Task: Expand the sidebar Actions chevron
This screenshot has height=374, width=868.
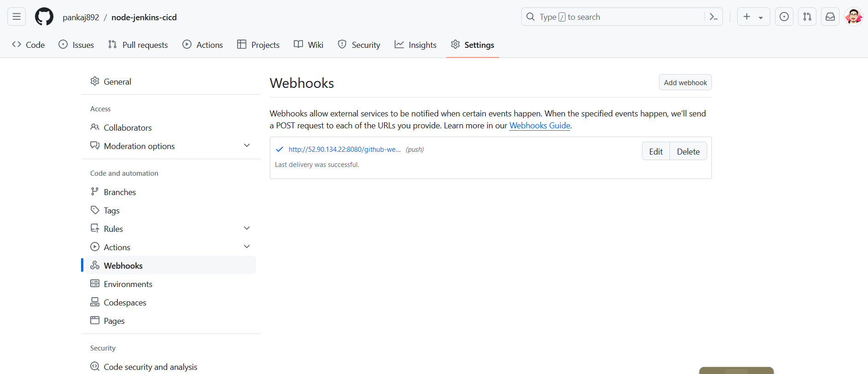Action: point(247,247)
